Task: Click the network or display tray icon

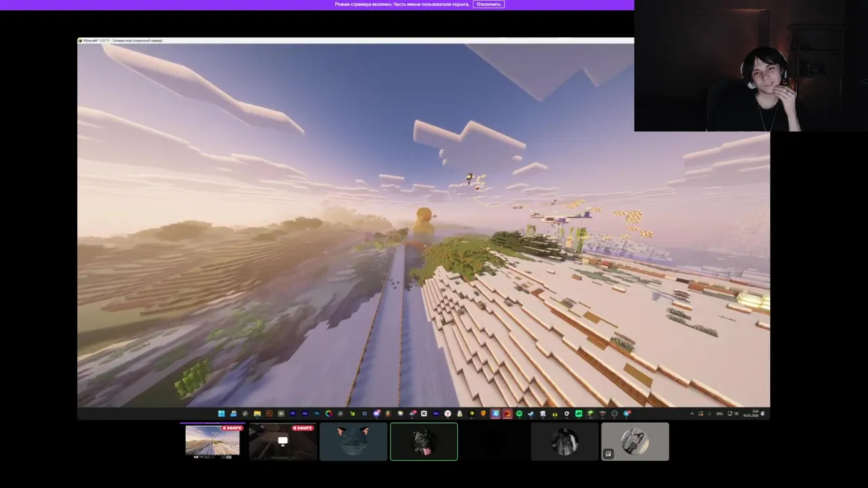Action: [x=730, y=413]
